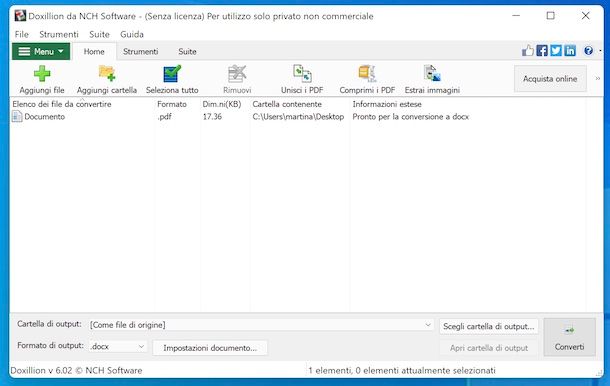Click the Seleziona tutto toolbar icon
610x386 pixels.
[x=172, y=74]
